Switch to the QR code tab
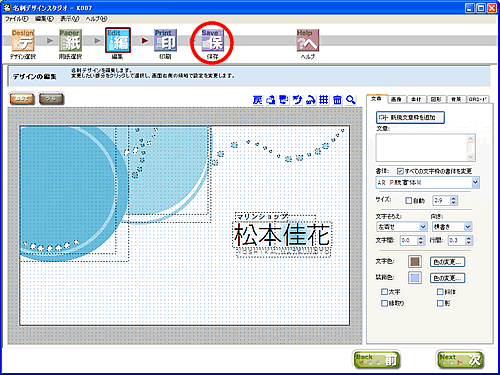This screenshot has width=500, height=375. click(x=478, y=99)
